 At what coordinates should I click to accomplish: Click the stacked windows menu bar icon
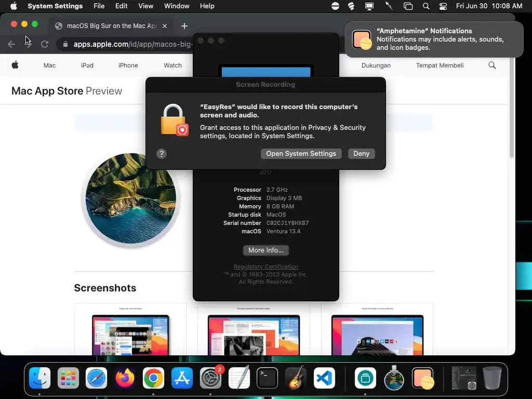[x=408, y=6]
